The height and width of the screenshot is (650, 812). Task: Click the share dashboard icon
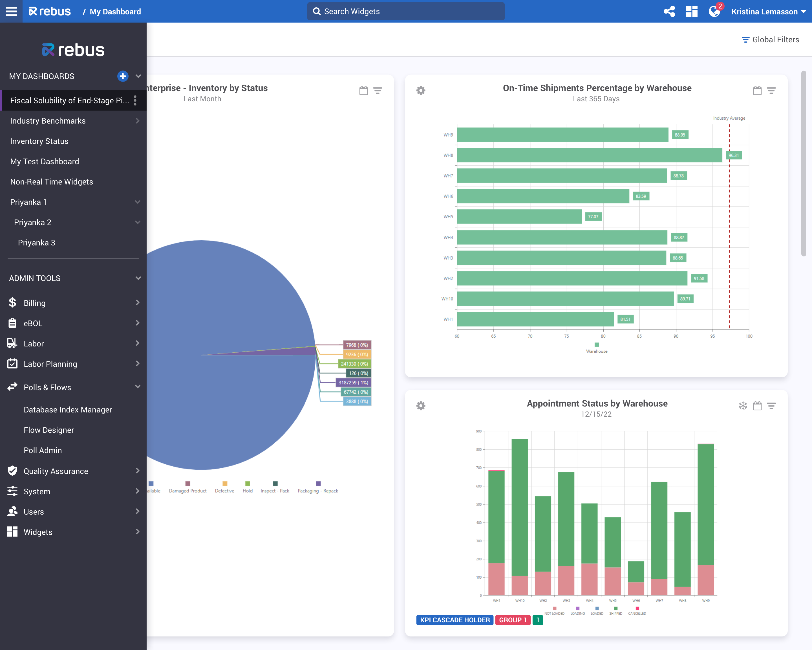(669, 11)
